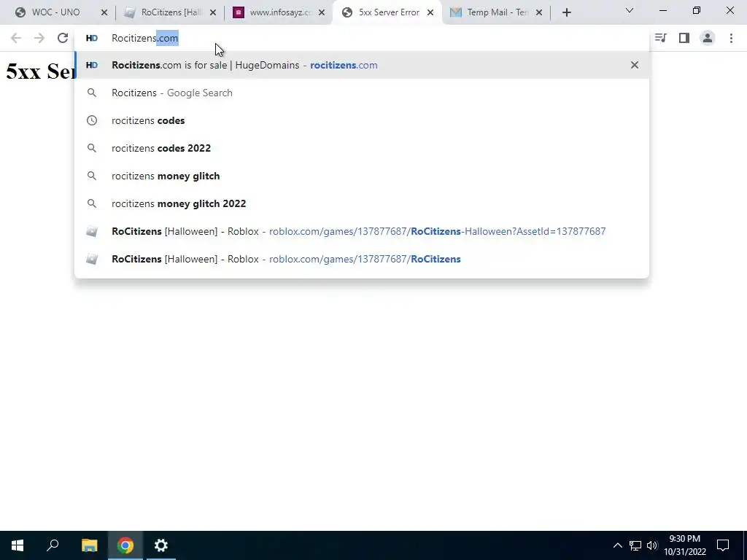Open File Explorer from the taskbar

(x=89, y=545)
